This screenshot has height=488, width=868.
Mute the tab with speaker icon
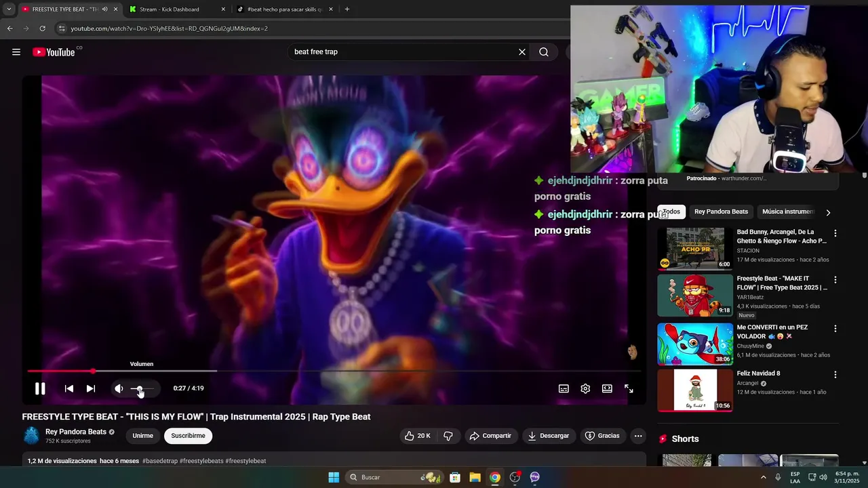click(x=104, y=9)
